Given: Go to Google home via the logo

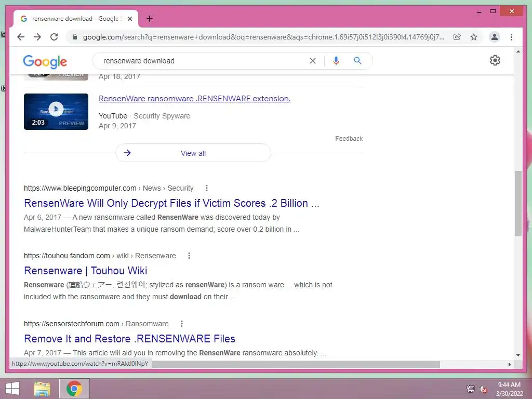Looking at the screenshot, I should [45, 61].
